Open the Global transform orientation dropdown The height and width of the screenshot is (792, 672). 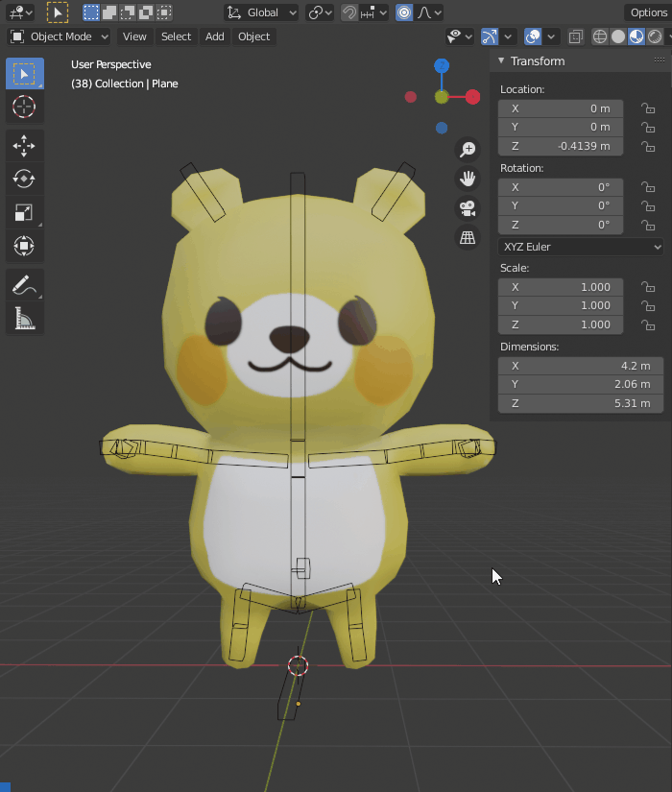(x=261, y=12)
